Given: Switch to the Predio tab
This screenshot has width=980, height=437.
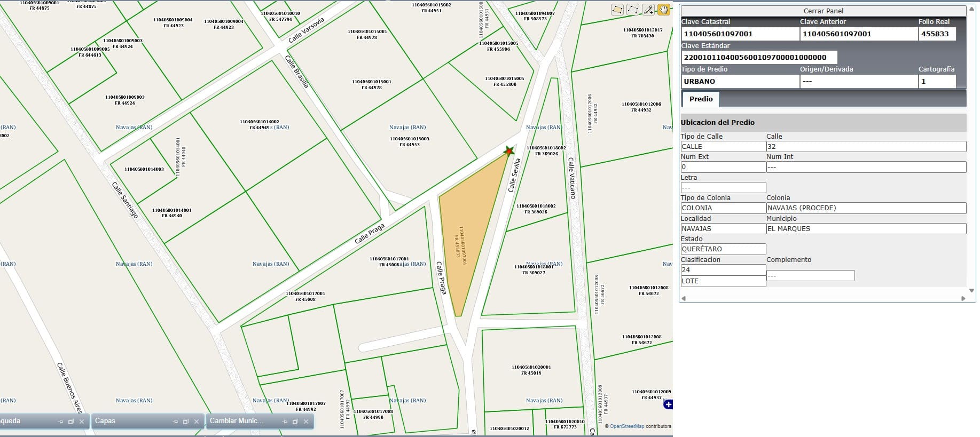Looking at the screenshot, I should 701,99.
